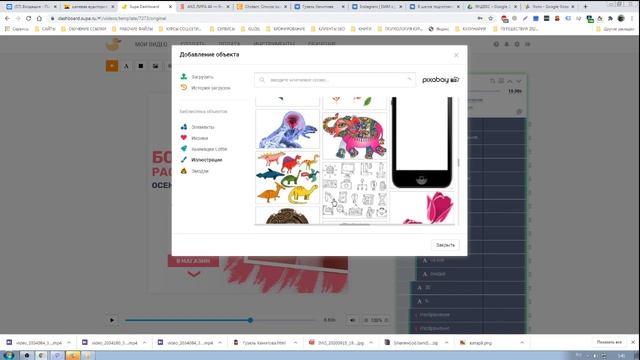Open the БРОНИРОВАНИЕ bookmarks folder
The width and height of the screenshot is (640, 360).
tap(285, 29)
